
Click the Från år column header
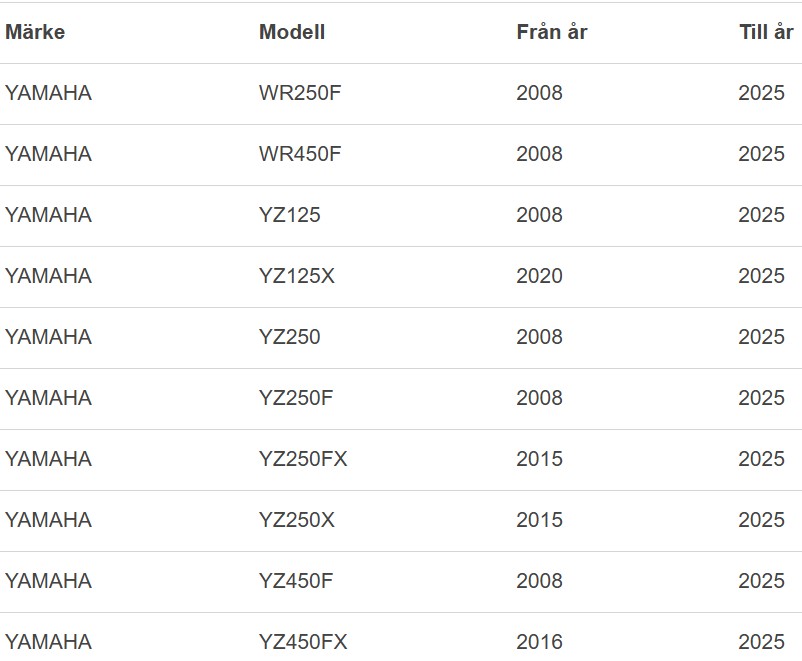[x=551, y=32]
